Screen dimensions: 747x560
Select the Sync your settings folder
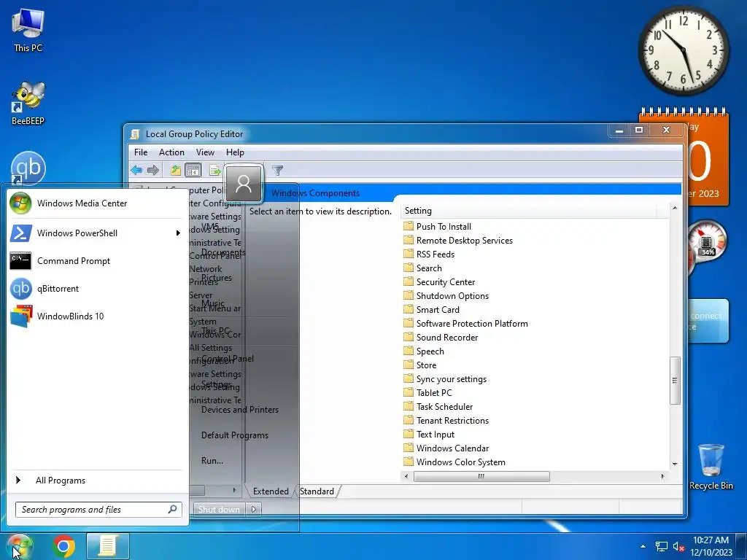[x=445, y=378]
